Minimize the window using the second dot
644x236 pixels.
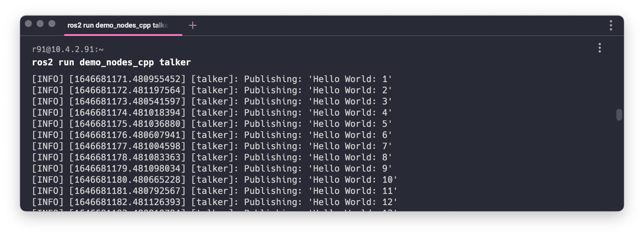pyautogui.click(x=40, y=24)
